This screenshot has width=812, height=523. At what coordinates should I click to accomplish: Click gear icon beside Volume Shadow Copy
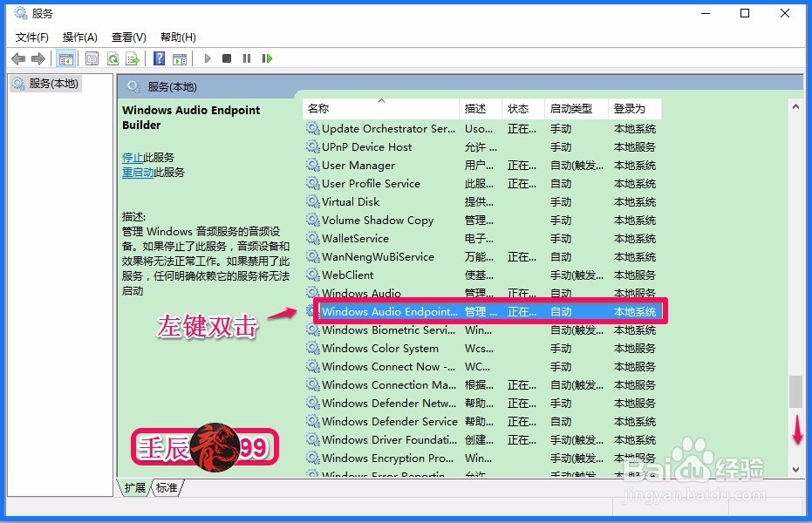click(x=312, y=220)
